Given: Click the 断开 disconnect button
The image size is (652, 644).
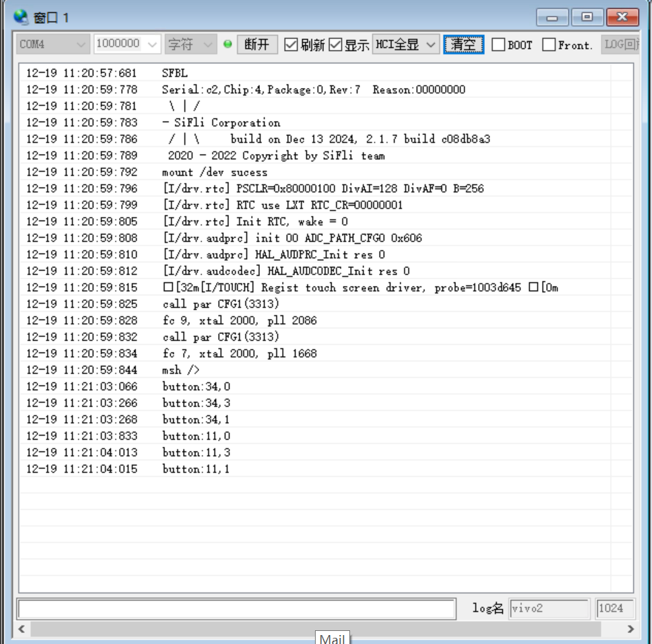Looking at the screenshot, I should click(x=257, y=45).
